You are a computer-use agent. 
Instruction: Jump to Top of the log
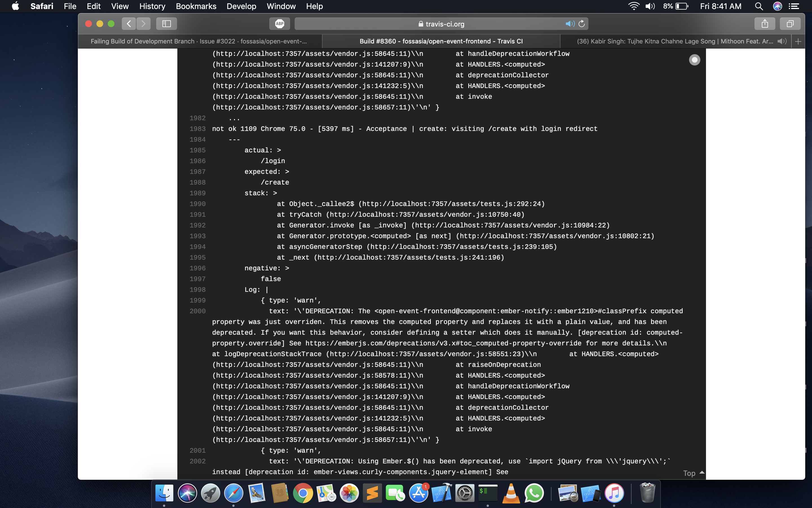click(x=694, y=473)
